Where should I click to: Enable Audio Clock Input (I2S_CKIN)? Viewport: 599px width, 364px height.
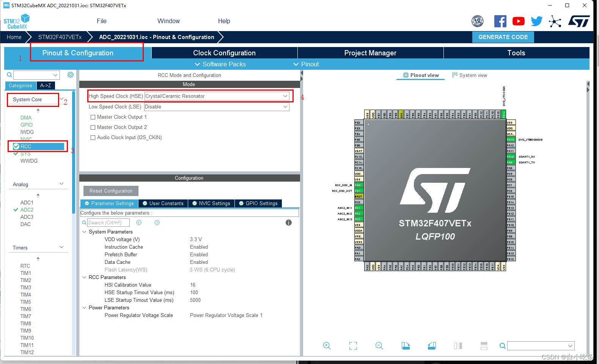pos(93,138)
